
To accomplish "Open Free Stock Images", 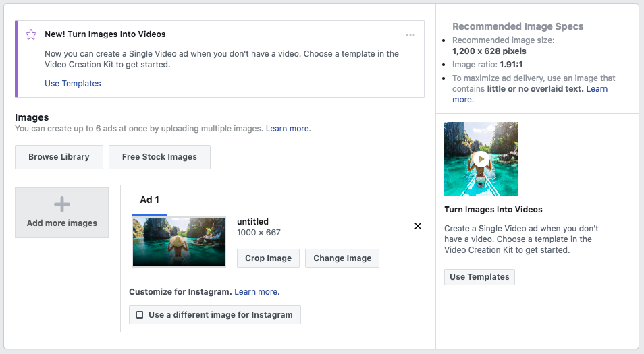I will 159,157.
